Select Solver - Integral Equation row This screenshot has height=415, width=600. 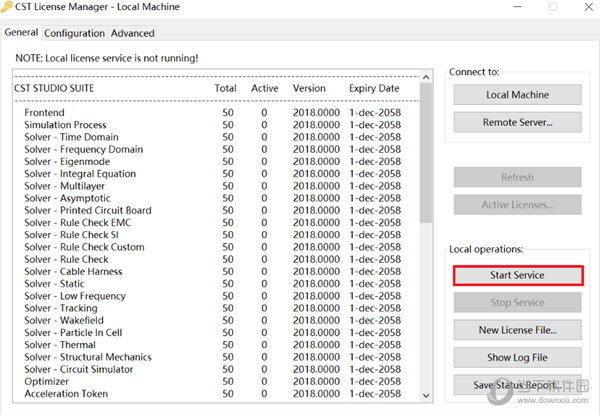(x=212, y=174)
